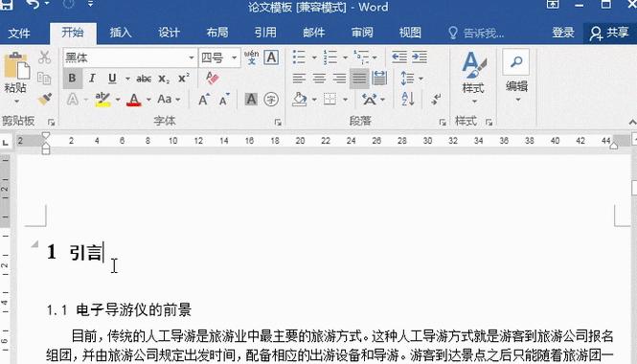Apply subscript formatting

[164, 79]
